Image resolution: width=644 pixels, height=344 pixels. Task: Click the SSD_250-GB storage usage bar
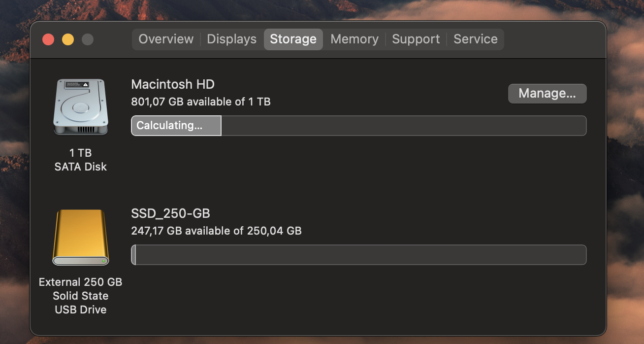[x=358, y=255]
